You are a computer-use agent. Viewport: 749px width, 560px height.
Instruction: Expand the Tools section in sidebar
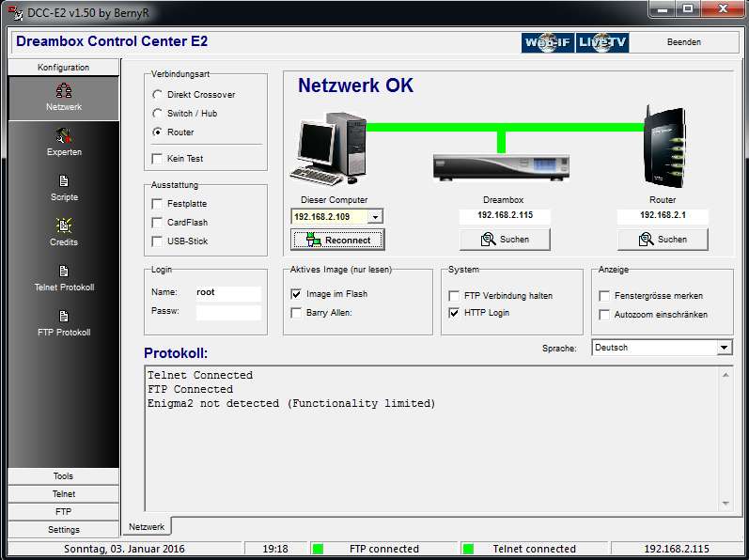(x=63, y=476)
